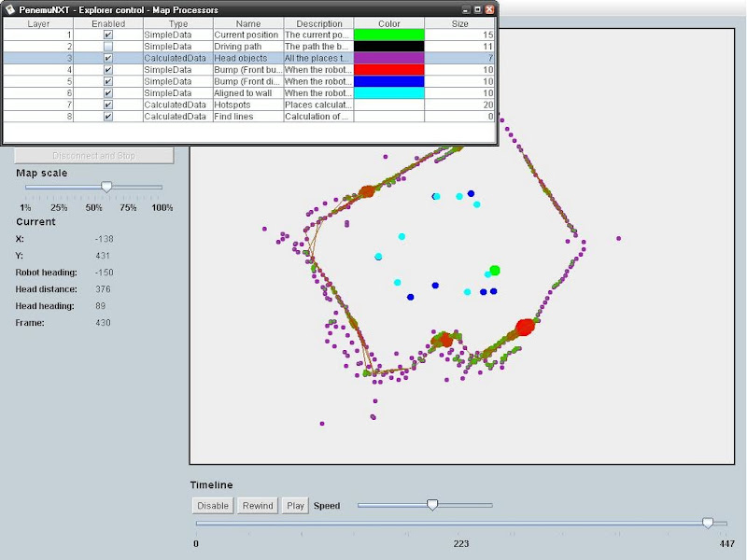The image size is (747, 560).
Task: Click the Speed slider handle
Action: [432, 505]
